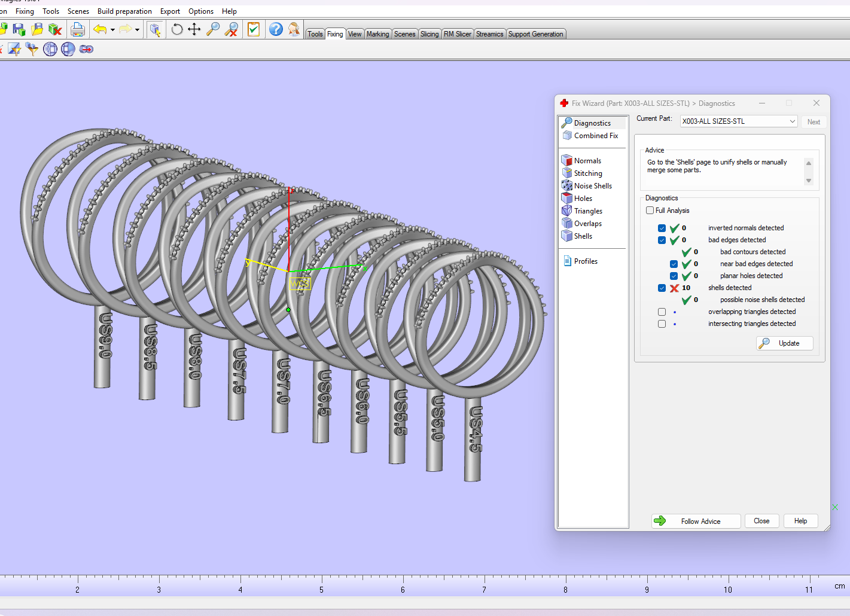Open the blue question mark Help icon
Image resolution: width=850 pixels, height=616 pixels.
(x=276, y=29)
